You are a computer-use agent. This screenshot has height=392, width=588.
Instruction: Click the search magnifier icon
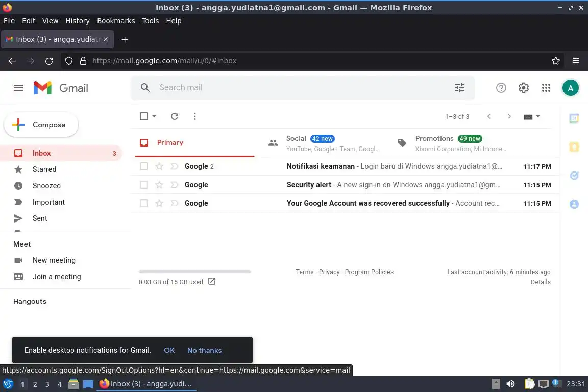pyautogui.click(x=145, y=88)
